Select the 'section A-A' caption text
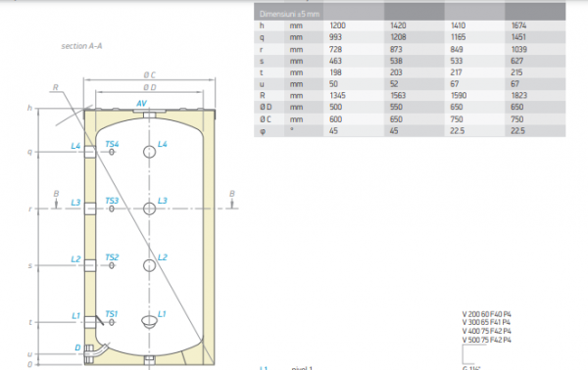Screen dimensions: 588x370 pos(81,46)
